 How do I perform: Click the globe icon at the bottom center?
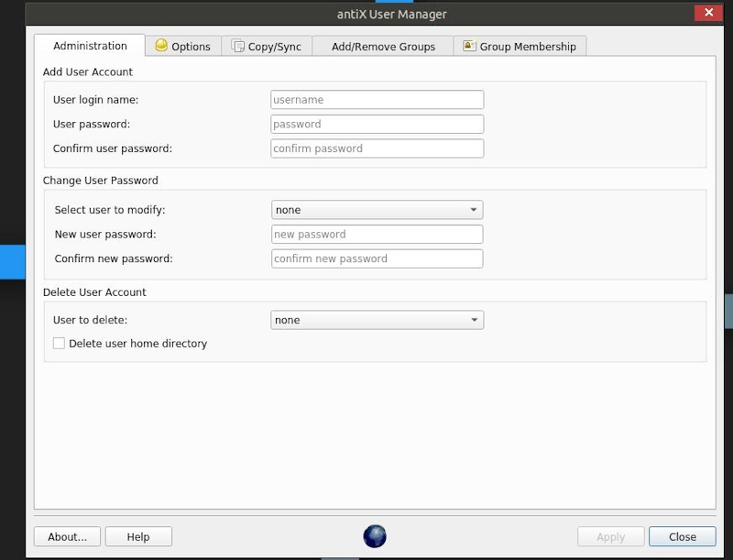(374, 537)
